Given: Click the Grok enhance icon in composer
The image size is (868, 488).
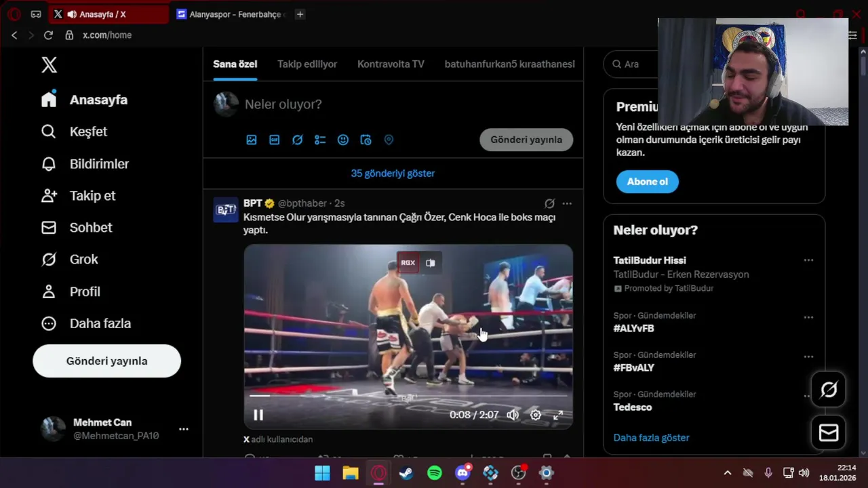Looking at the screenshot, I should pos(297,140).
